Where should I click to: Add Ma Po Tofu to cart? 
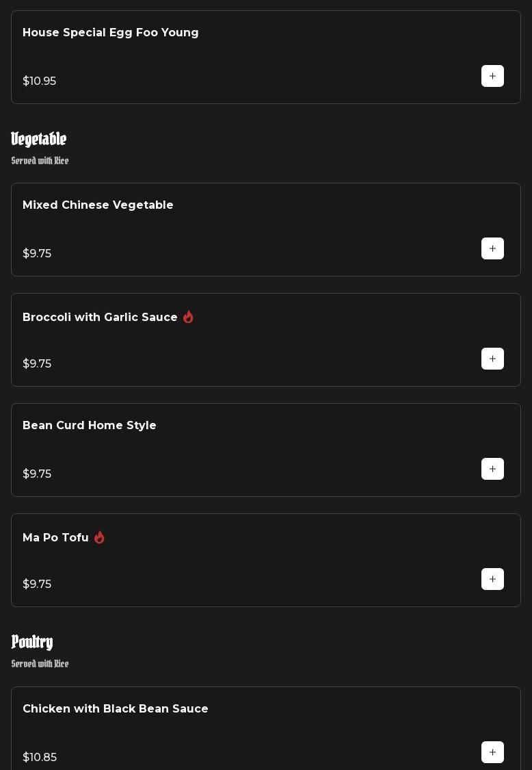click(x=492, y=579)
